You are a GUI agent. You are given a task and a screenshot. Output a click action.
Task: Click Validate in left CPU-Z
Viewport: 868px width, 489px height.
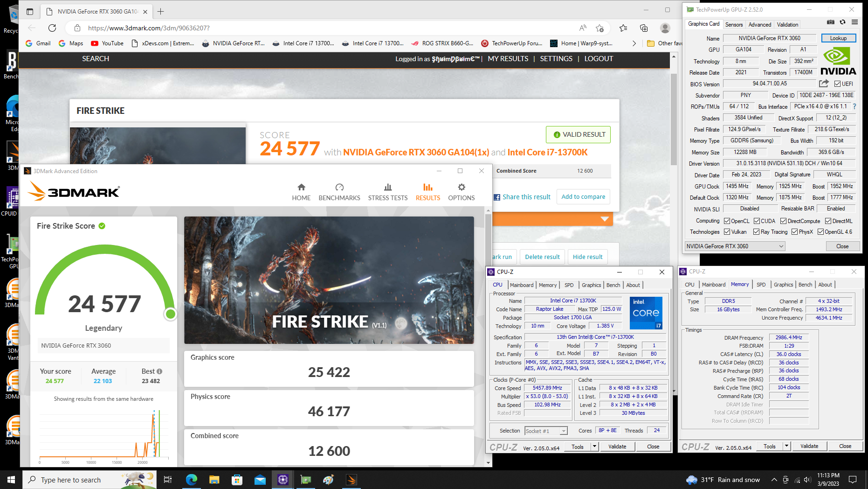617,447
